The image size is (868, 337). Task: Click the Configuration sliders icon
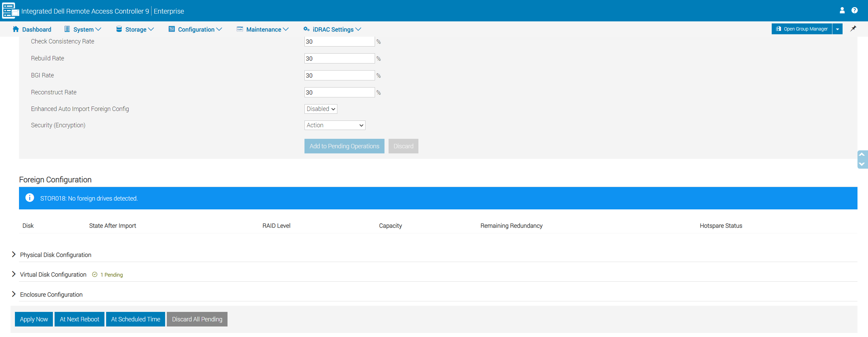[x=172, y=29]
